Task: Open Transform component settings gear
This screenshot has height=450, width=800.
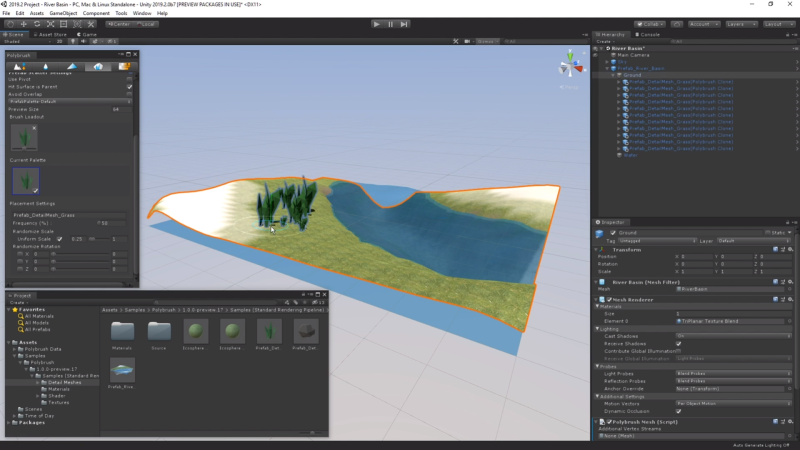Action: click(x=790, y=249)
